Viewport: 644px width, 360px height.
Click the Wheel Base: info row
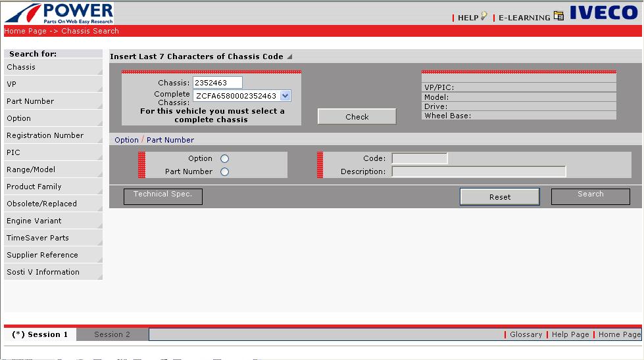click(519, 116)
